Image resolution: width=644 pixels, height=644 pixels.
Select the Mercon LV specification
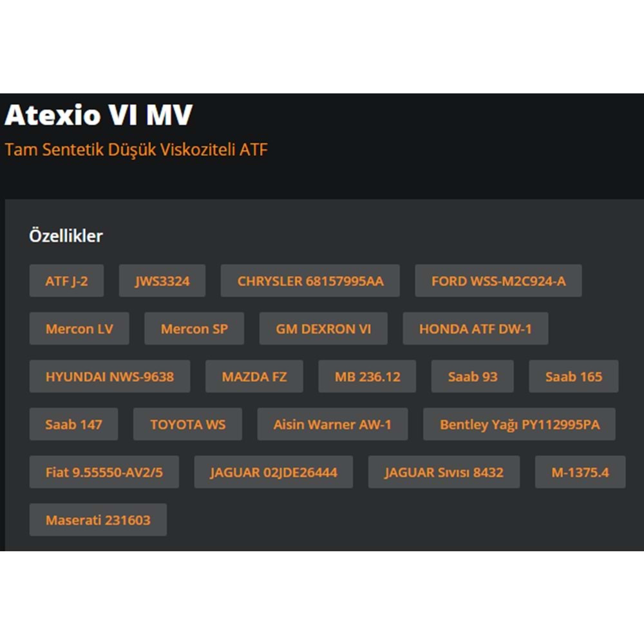[x=79, y=328]
